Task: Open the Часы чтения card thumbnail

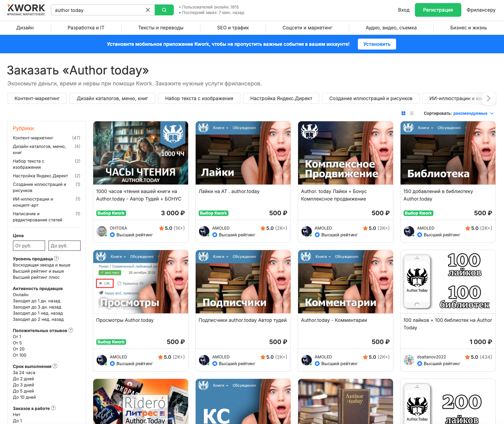Action: pyautogui.click(x=141, y=153)
